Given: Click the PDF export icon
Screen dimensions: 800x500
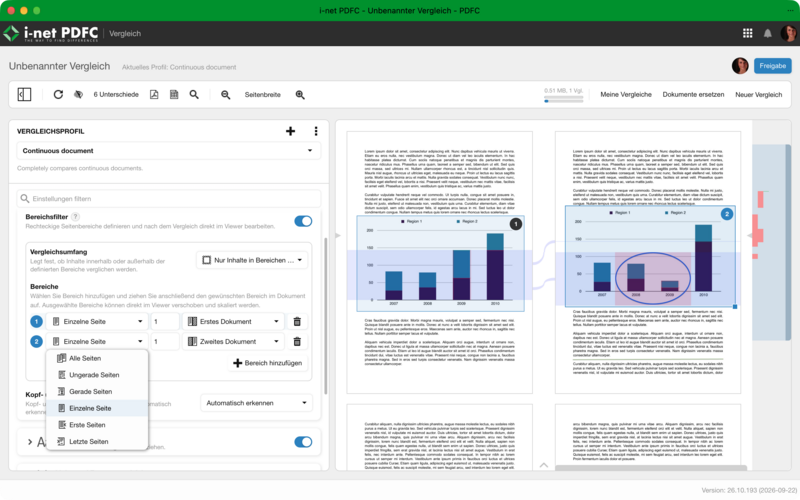Looking at the screenshot, I should [154, 94].
